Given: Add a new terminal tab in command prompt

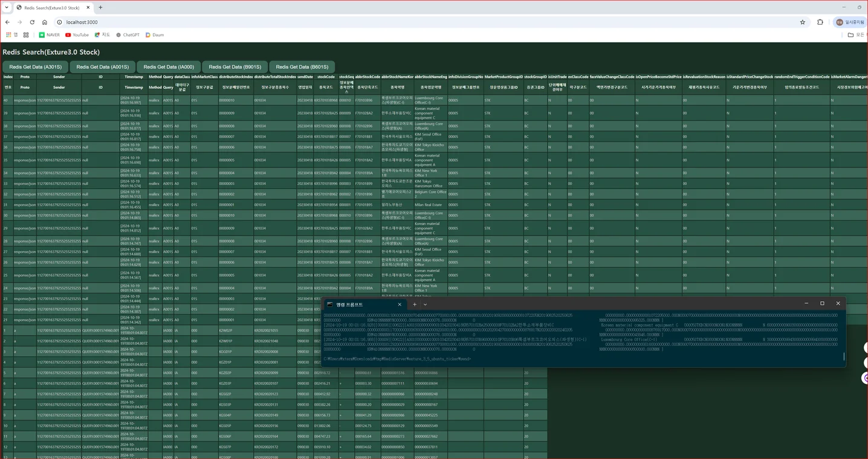Looking at the screenshot, I should (415, 304).
